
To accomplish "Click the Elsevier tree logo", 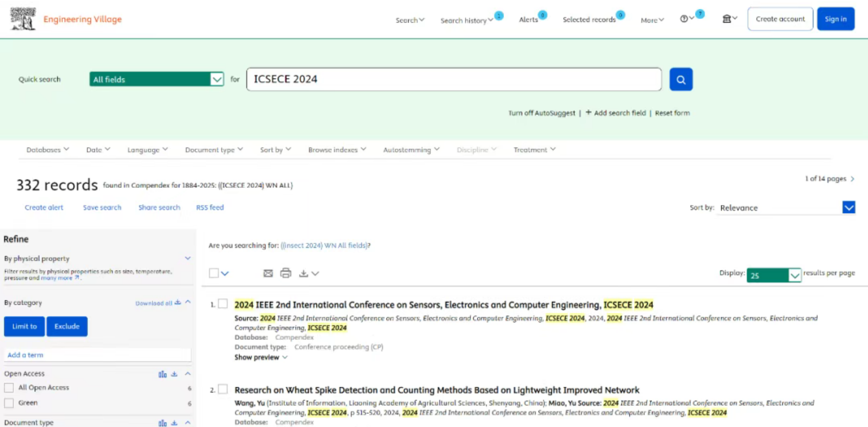I will click(23, 19).
